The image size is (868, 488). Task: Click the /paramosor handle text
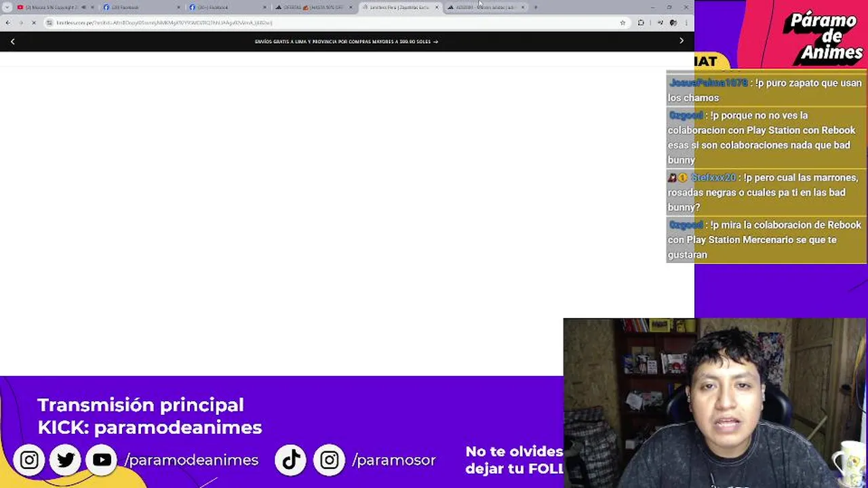pyautogui.click(x=394, y=460)
